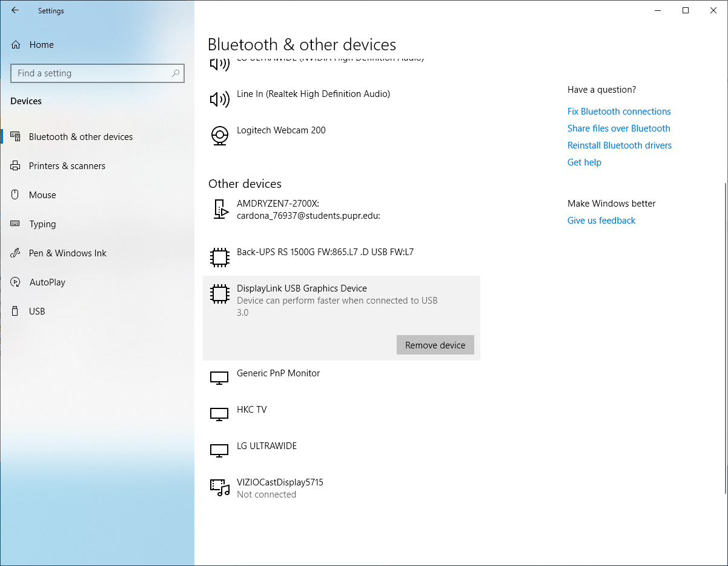Click the search magnifier icon
Screen dimensions: 728x566
click(x=176, y=73)
